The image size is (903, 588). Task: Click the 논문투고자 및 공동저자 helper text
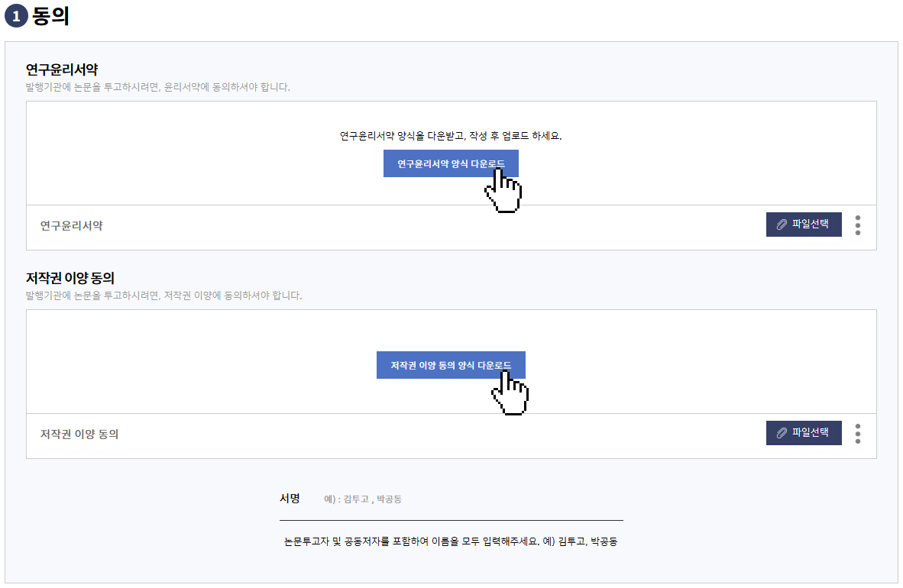tap(450, 541)
